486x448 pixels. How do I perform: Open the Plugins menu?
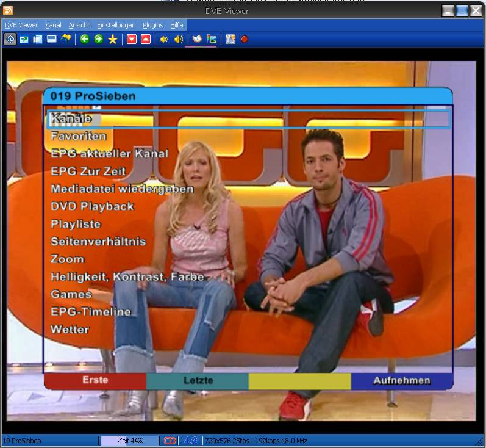point(153,25)
